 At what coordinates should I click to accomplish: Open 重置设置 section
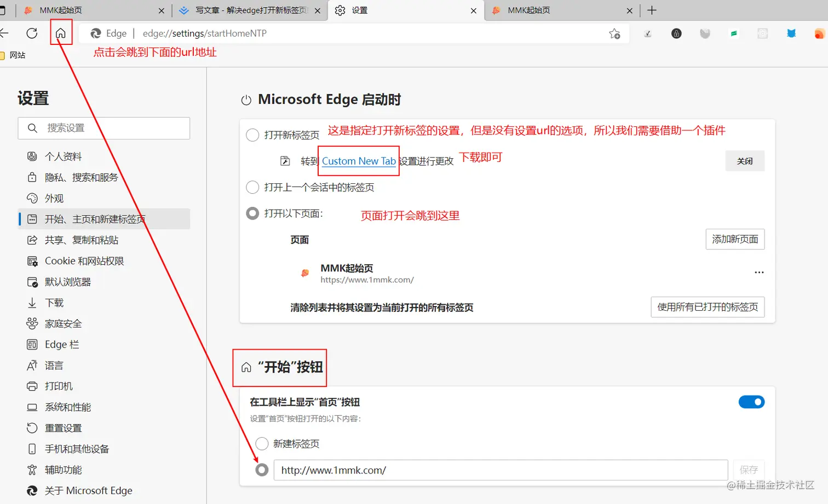(104, 428)
